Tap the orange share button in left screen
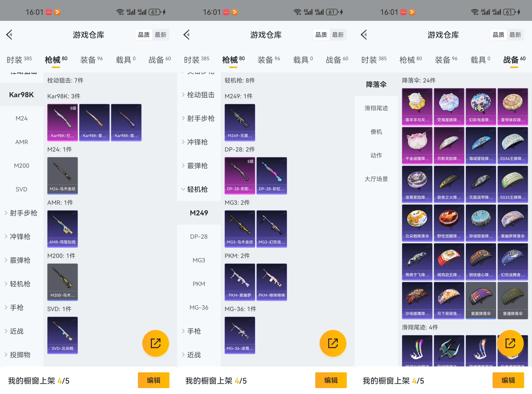Viewport: 532px width, 394px height. coord(156,343)
